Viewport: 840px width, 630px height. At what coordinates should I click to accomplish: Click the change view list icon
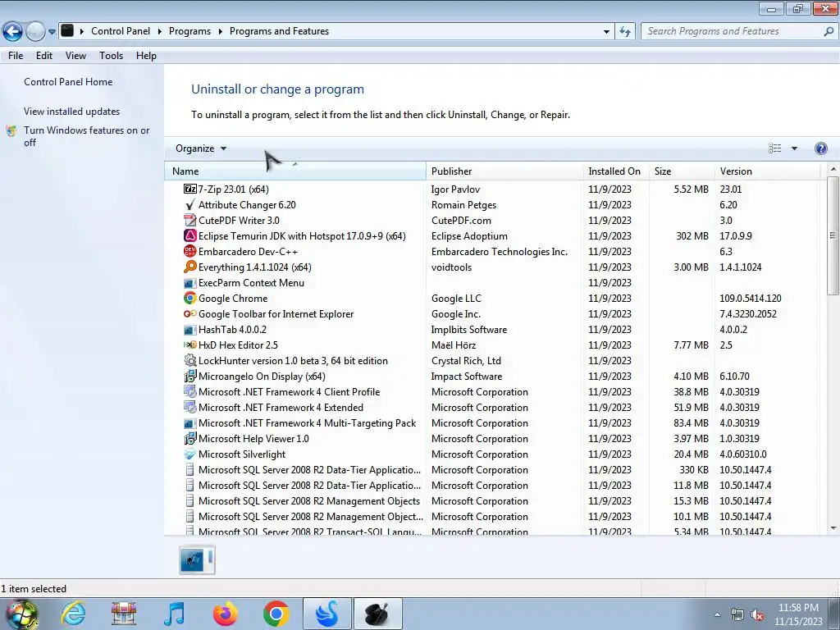point(774,148)
